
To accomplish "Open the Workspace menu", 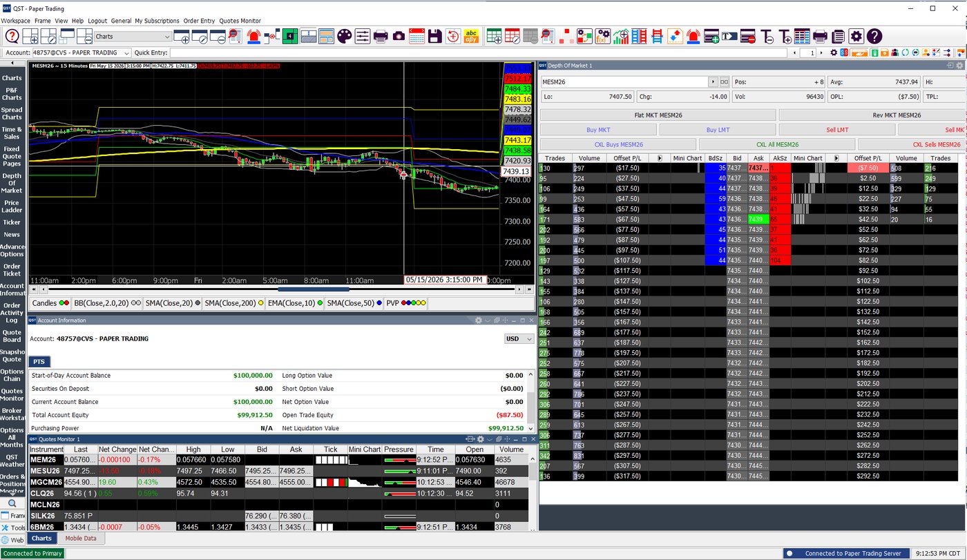I will tap(16, 21).
